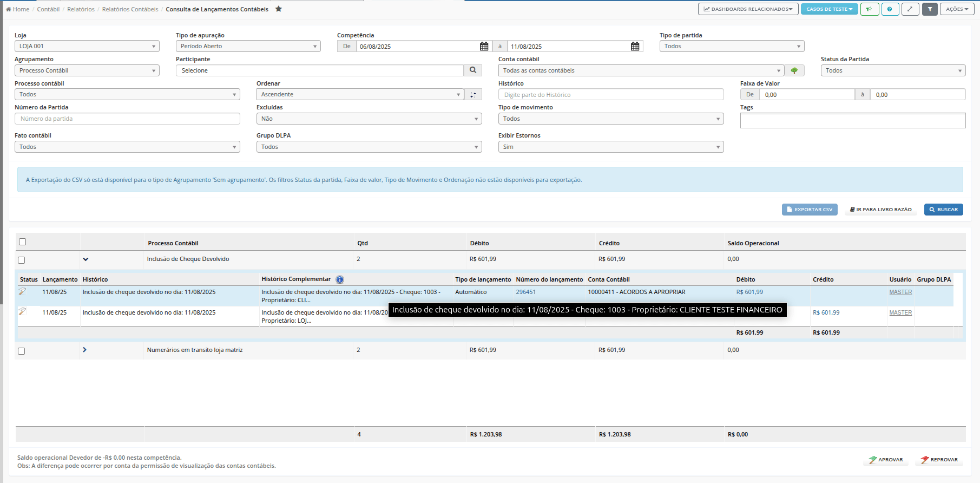Screen dimensions: 980x483
Task: Collapse the Inclusão de Cheque Devolvido row
Action: (85, 259)
